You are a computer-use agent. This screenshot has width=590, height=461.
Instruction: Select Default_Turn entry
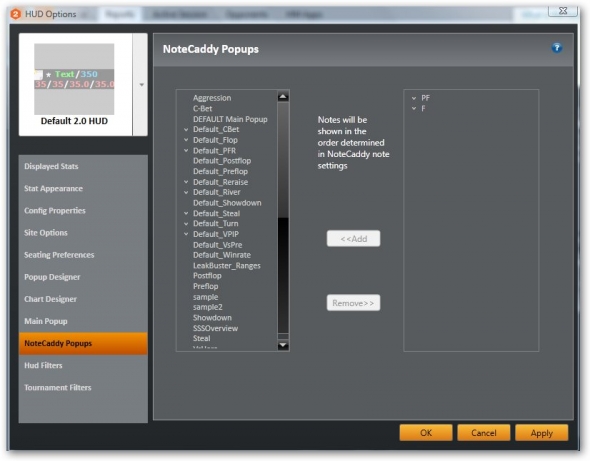(x=216, y=224)
